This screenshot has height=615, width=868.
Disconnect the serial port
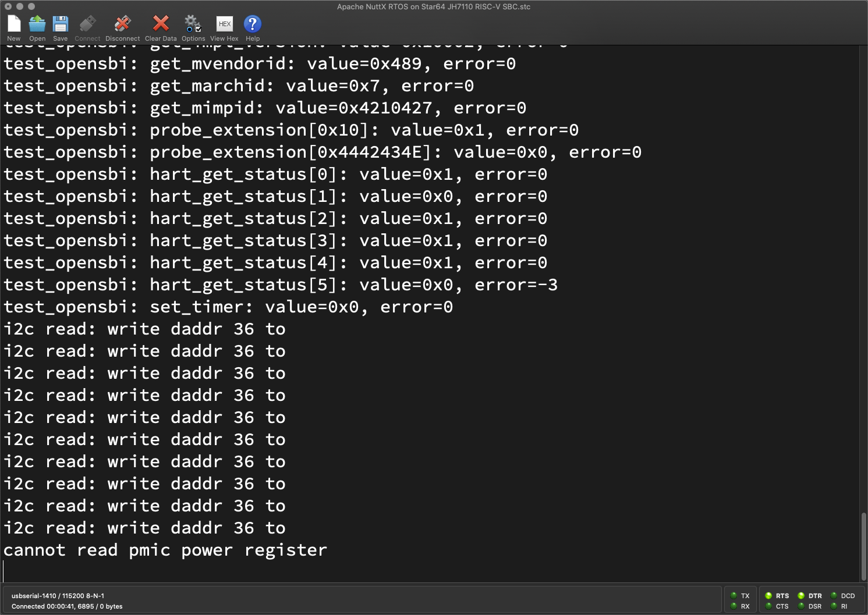[x=122, y=24]
